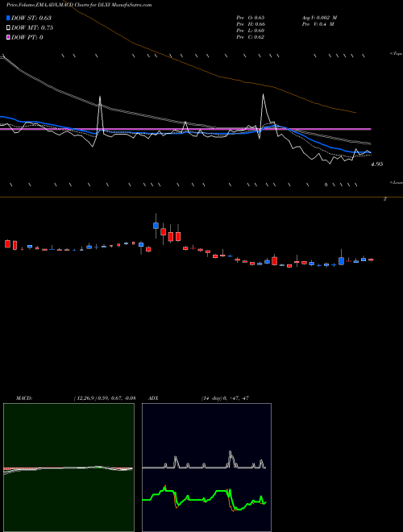Open the dark blue ADX indicator panel
This screenshot has height=532, width=403.
[x=206, y=468]
